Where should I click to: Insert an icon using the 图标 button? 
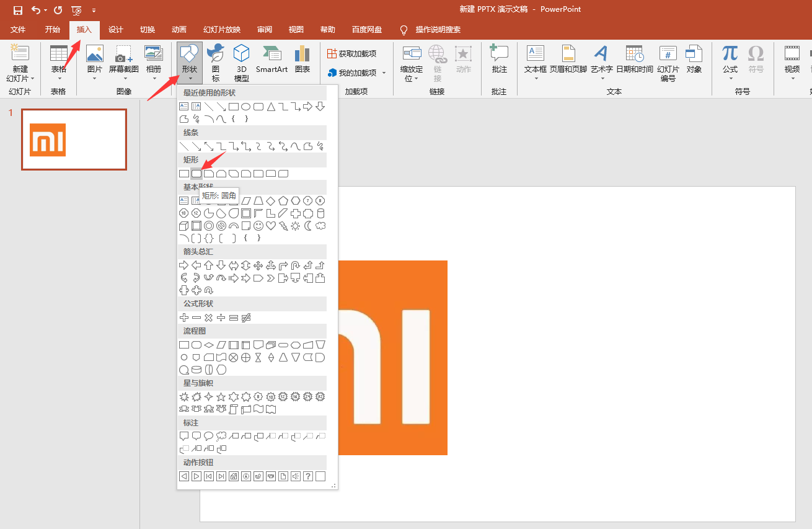(x=216, y=63)
